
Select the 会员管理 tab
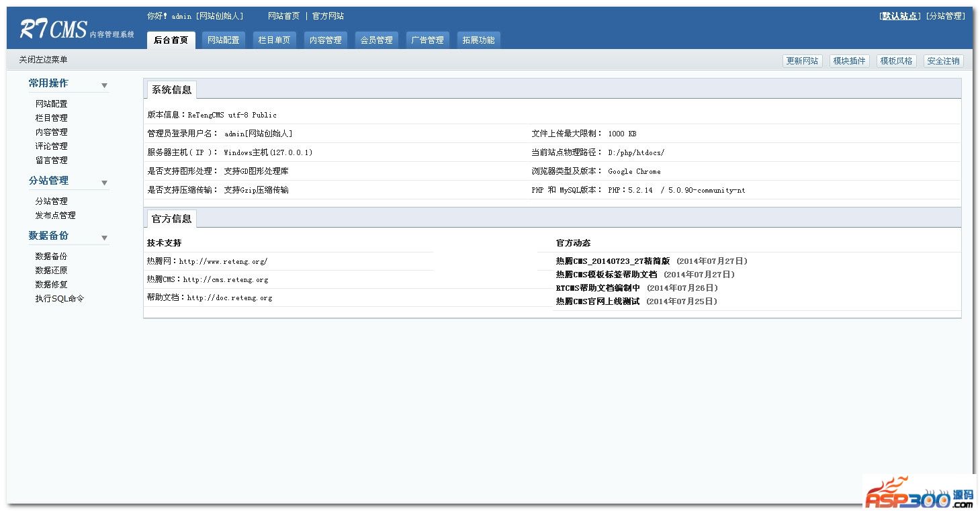pyautogui.click(x=377, y=40)
